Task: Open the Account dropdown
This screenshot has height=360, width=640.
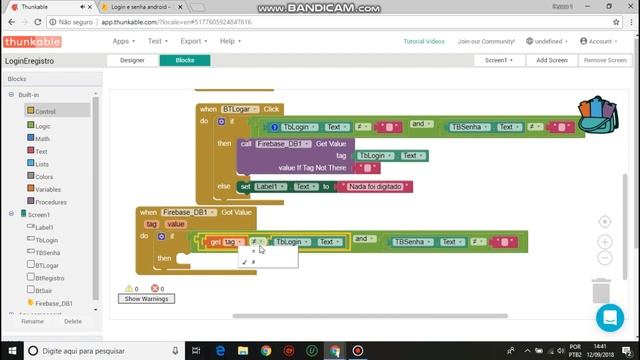Action: [x=599, y=41]
